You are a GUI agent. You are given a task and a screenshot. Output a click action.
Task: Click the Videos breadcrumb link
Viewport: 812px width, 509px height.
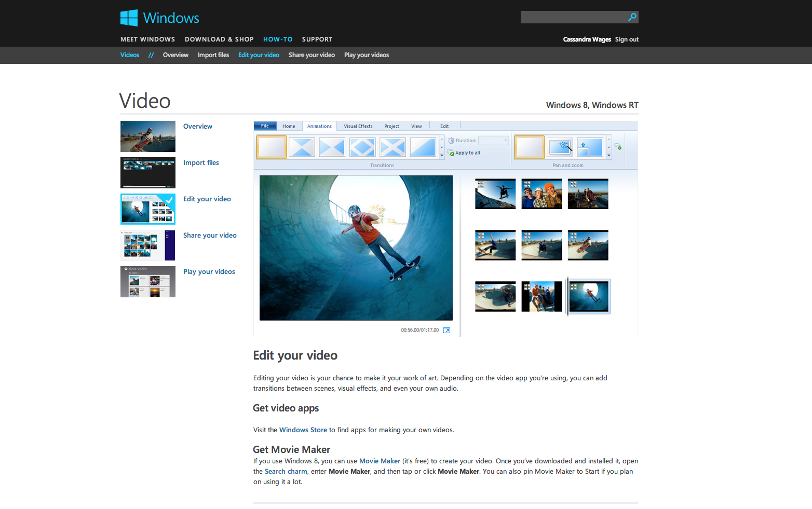pyautogui.click(x=130, y=55)
